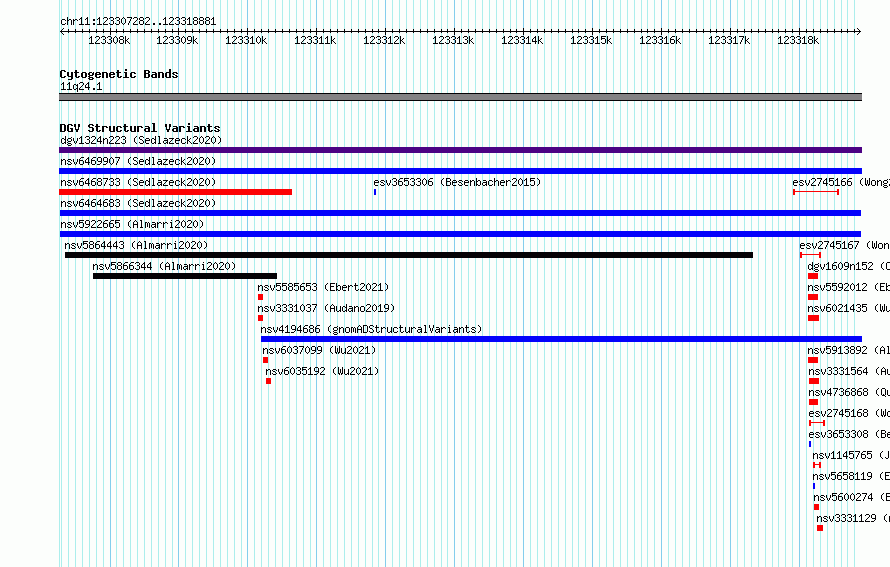This screenshot has height=567, width=890.
Task: Click the long black bar under nsv5864443
Action: 409,255
